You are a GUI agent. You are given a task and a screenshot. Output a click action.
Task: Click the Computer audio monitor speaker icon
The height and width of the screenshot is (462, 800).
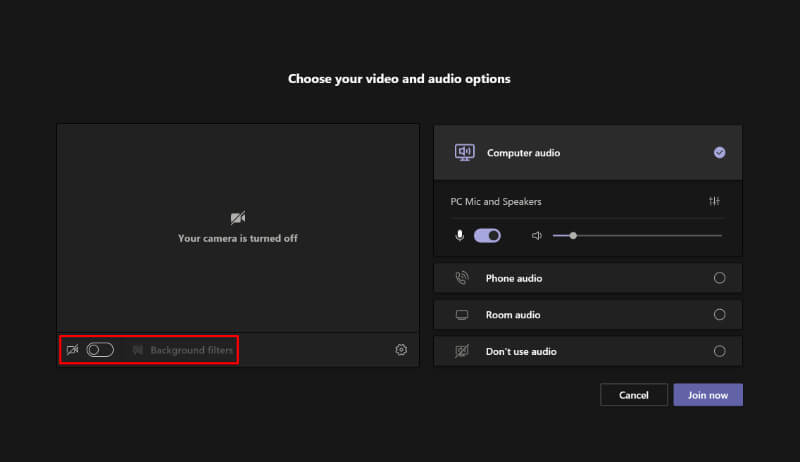(x=464, y=152)
